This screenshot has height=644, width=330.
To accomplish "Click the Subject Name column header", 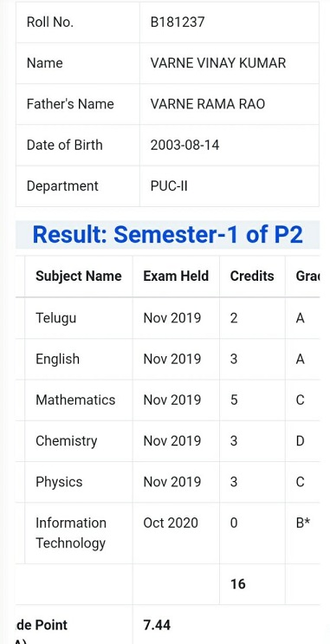I will pos(79,276).
